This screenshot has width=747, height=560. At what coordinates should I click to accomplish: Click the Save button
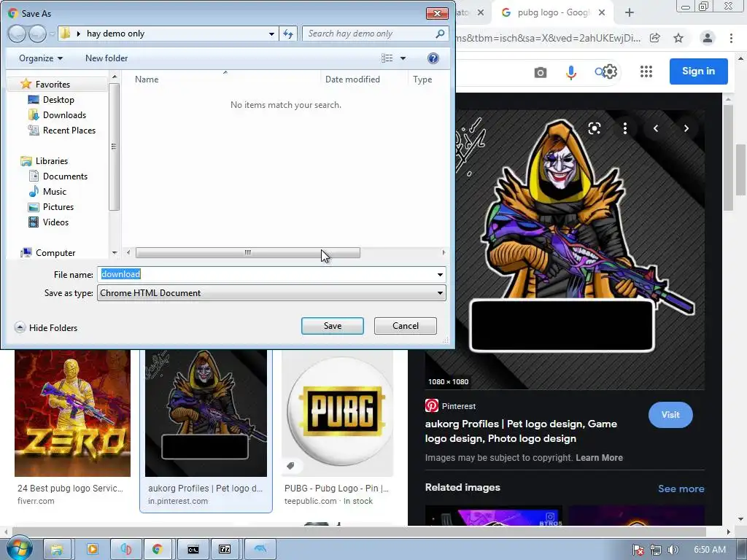333,326
